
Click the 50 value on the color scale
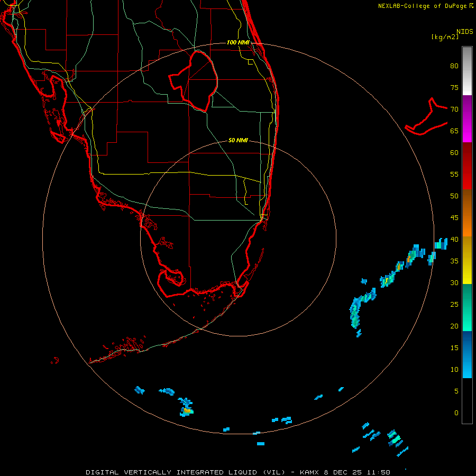(454, 196)
